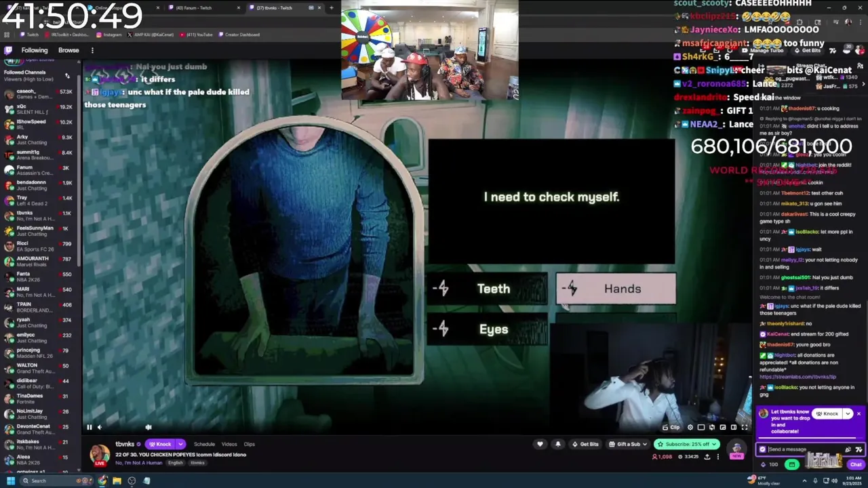Open the AMOURANTH channel in sidebar

(41, 261)
